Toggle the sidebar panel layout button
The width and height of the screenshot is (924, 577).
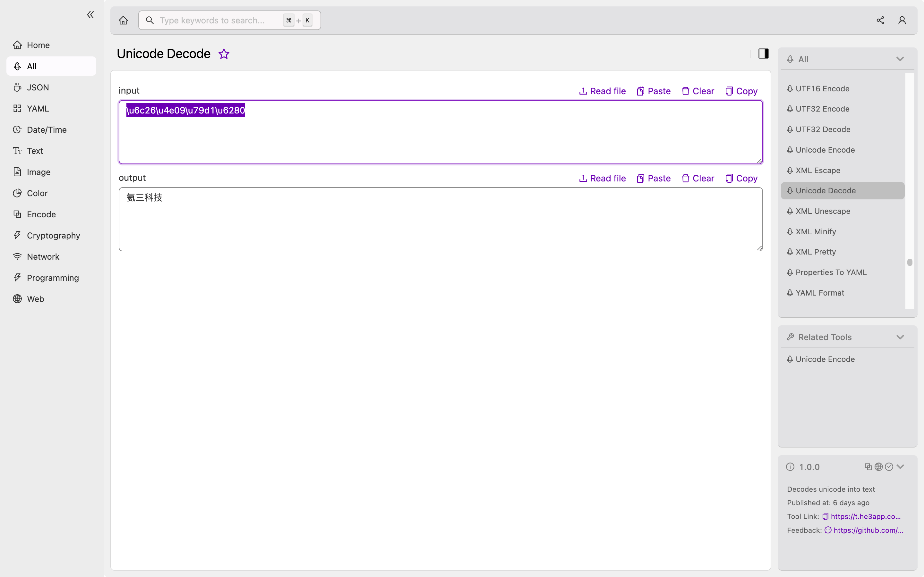764,53
